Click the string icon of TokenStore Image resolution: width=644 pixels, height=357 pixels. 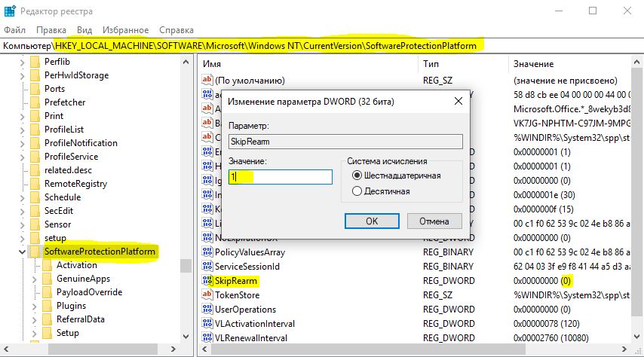pos(207,294)
